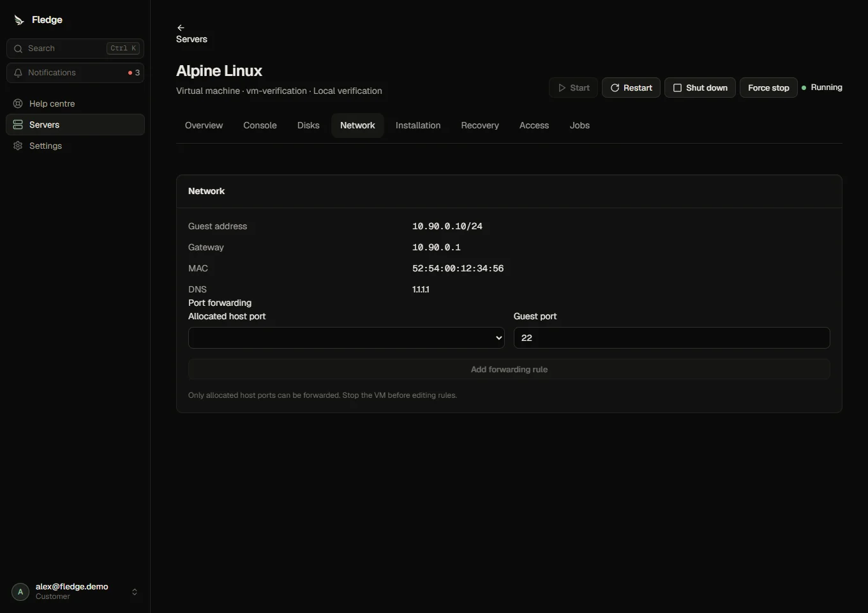Switch to the Recovery tab

(x=480, y=125)
